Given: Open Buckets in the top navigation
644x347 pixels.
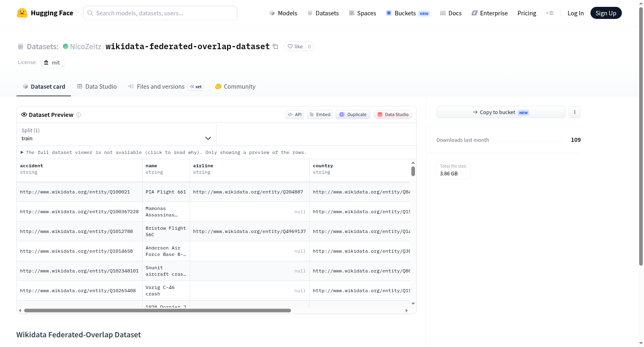Looking at the screenshot, I should (x=408, y=13).
